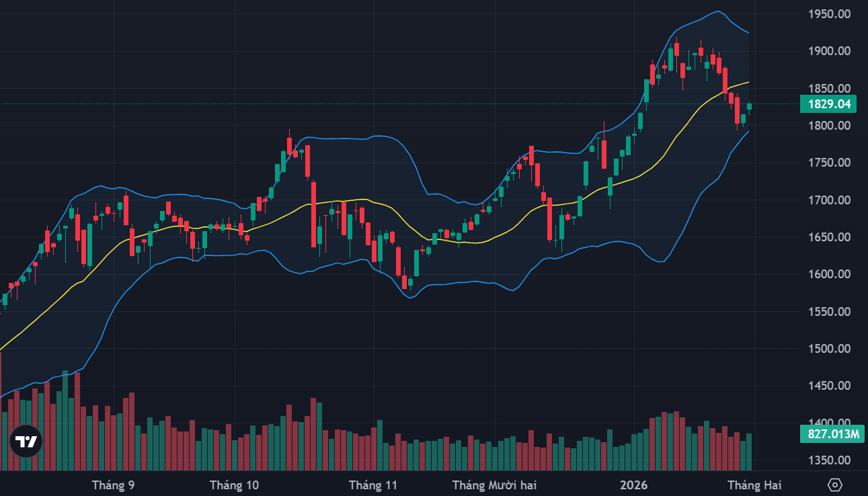Viewport: 868px width, 496px height.
Task: Select the Tháng Mười hai axis label
Action: click(494, 485)
